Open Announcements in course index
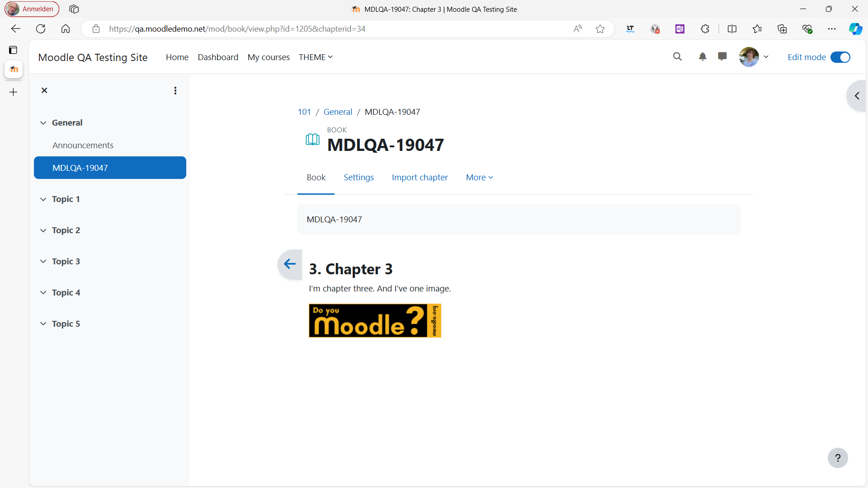Viewport: 868px width, 488px height. point(83,145)
